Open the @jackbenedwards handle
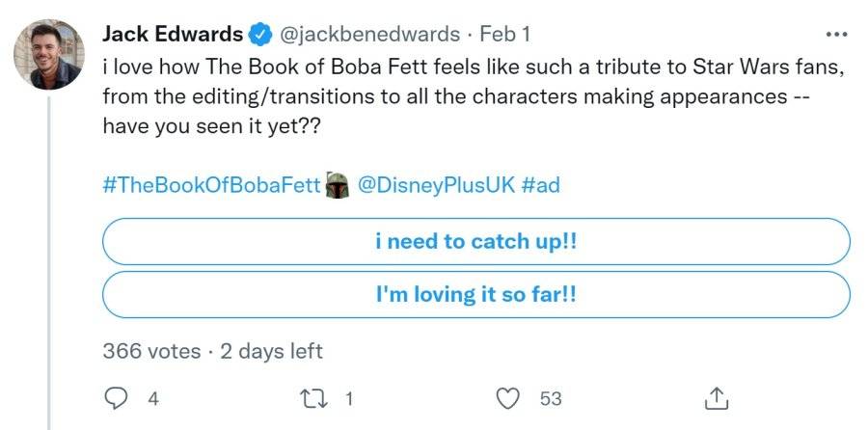The width and height of the screenshot is (868, 430). (369, 35)
